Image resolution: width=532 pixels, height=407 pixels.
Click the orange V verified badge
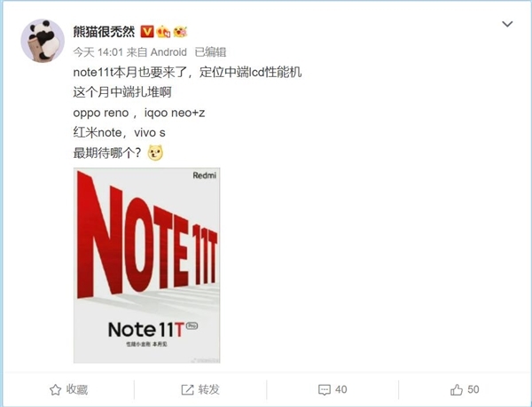[147, 32]
